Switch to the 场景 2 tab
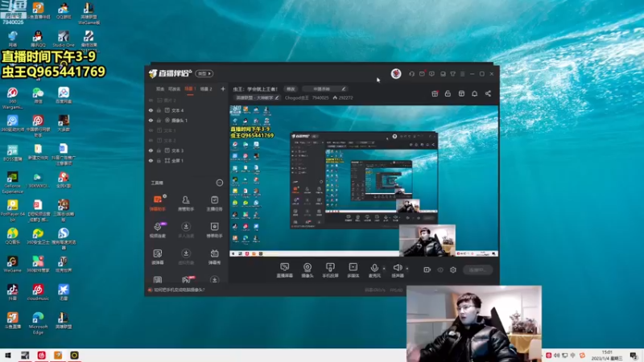Image resolution: width=644 pixels, height=362 pixels. (x=206, y=88)
